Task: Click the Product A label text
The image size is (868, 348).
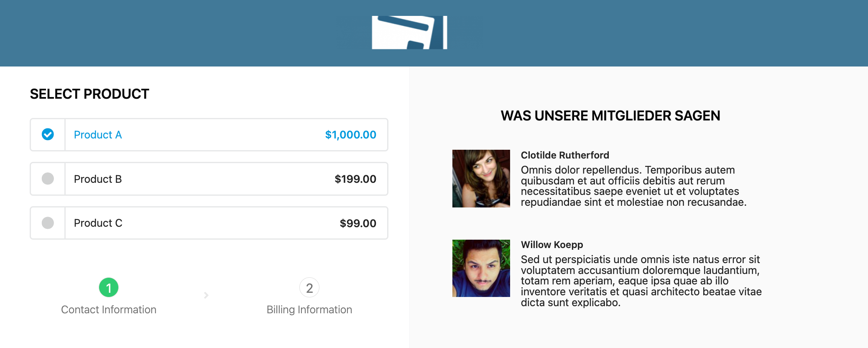Action: pos(98,135)
